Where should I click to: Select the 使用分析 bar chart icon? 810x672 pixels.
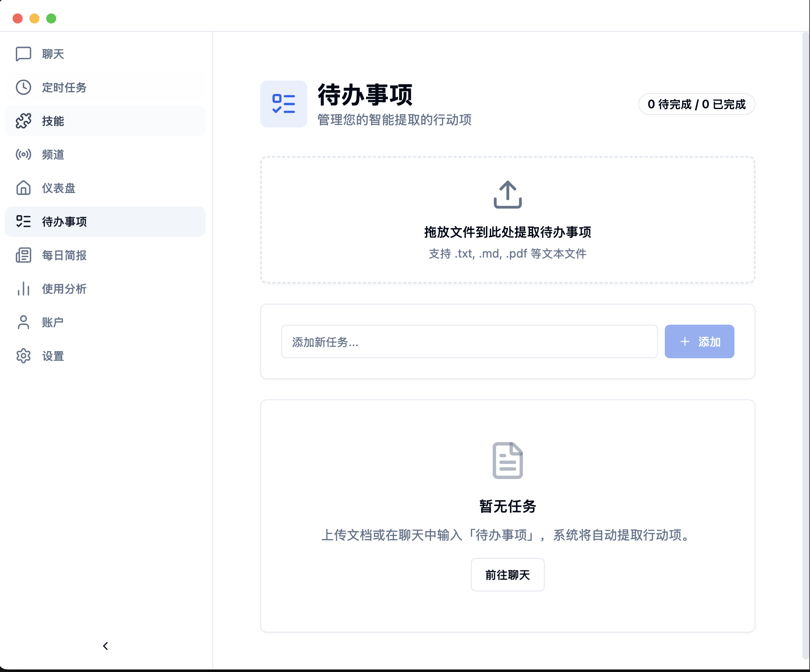click(23, 289)
